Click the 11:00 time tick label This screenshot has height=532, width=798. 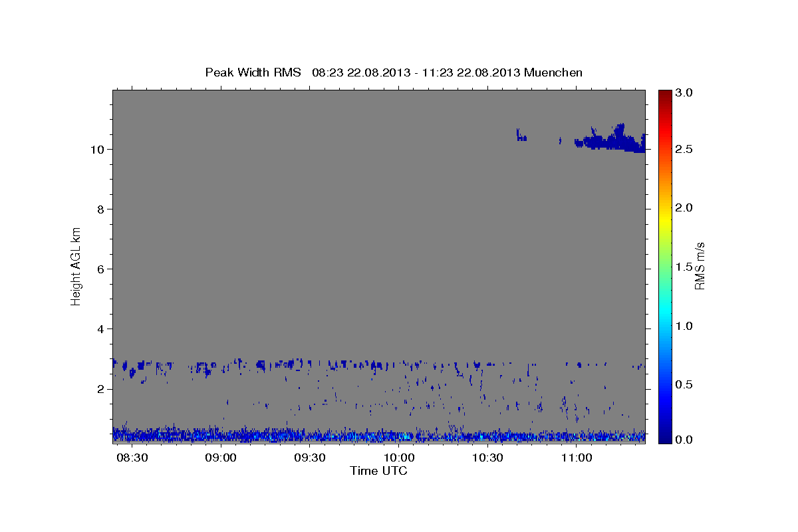(577, 458)
